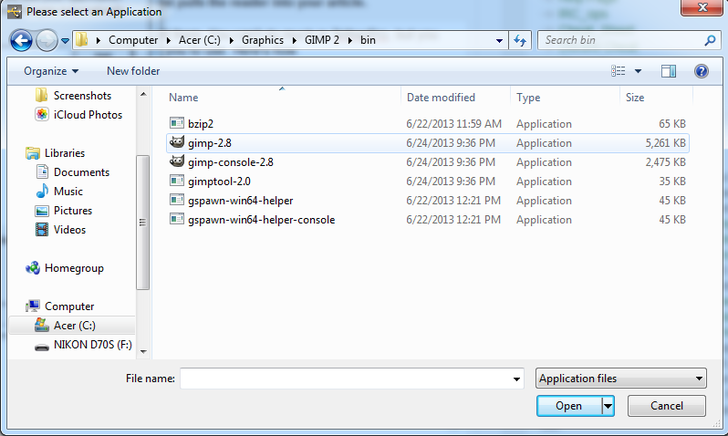Image resolution: width=728 pixels, height=436 pixels.
Task: Click the gspawn-win64-helper-console file icon
Action: pyautogui.click(x=176, y=219)
